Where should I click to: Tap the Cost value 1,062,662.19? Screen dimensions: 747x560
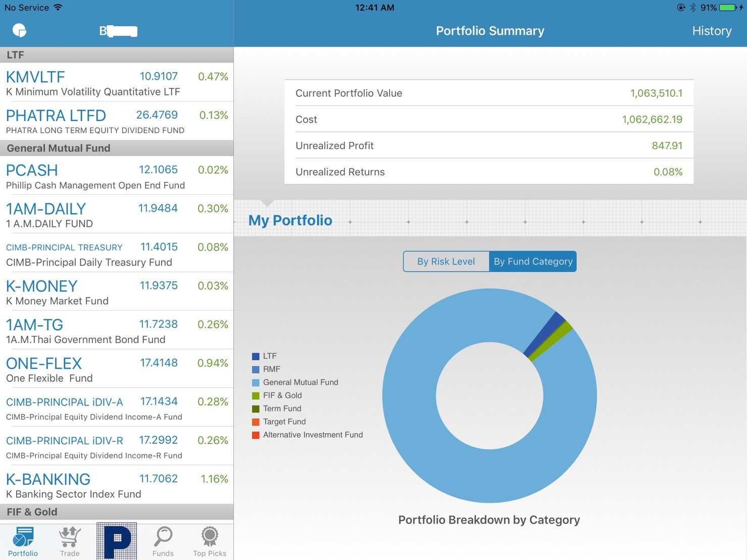(652, 120)
